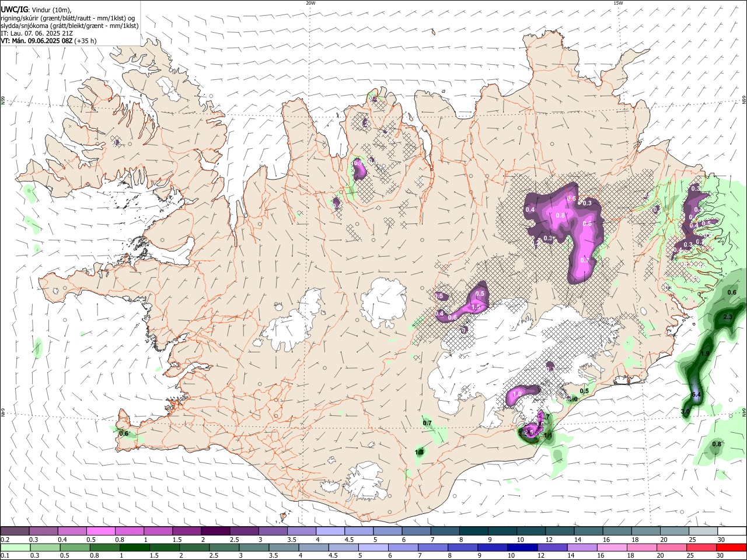Click the 'slydda/snjókoma' legend description line

click(69, 26)
